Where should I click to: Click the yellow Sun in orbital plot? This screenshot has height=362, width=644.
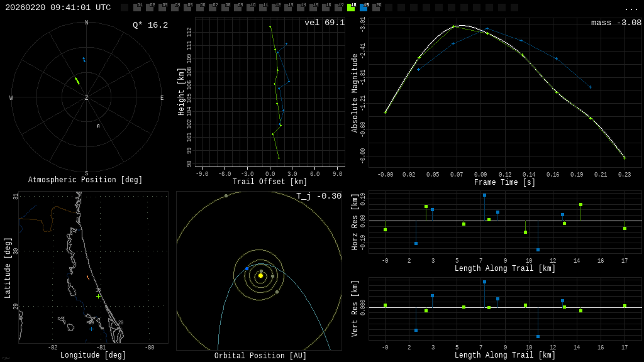[x=260, y=275]
